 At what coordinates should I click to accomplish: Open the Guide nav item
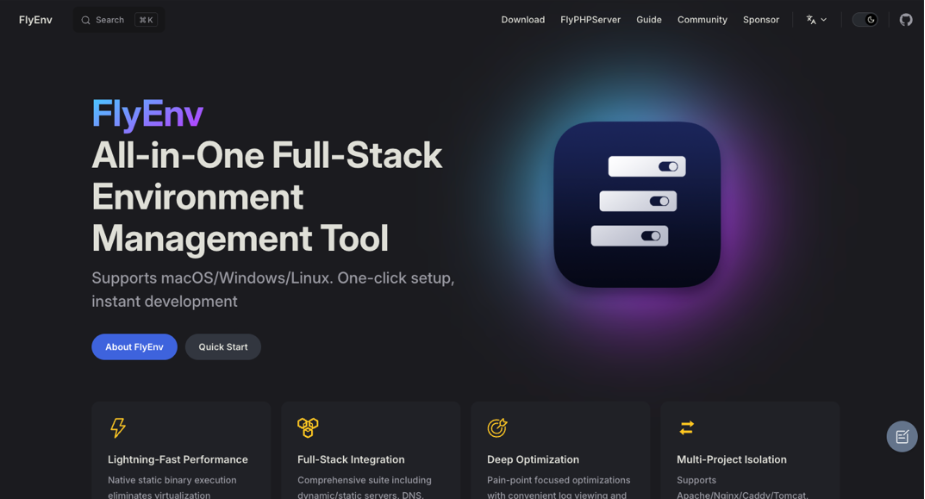coord(649,20)
